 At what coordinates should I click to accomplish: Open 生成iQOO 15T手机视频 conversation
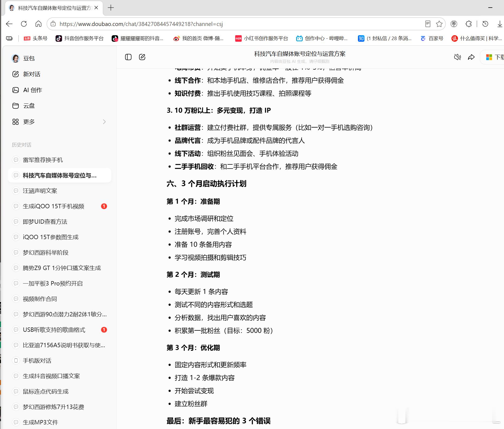pos(60,206)
